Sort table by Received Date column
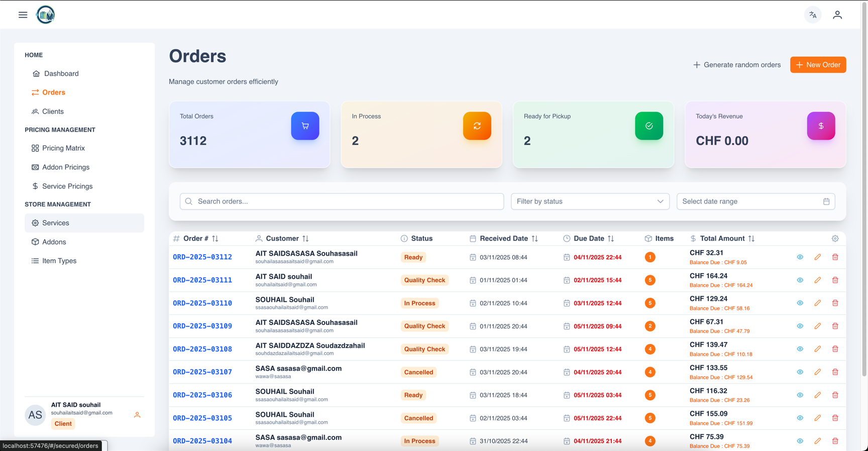Viewport: 868px width, 451px height. tap(534, 239)
